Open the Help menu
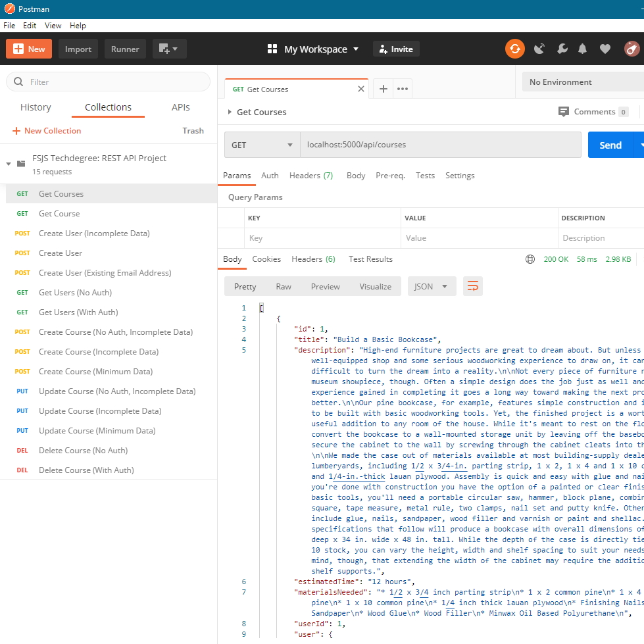The width and height of the screenshot is (644, 644). tap(78, 26)
